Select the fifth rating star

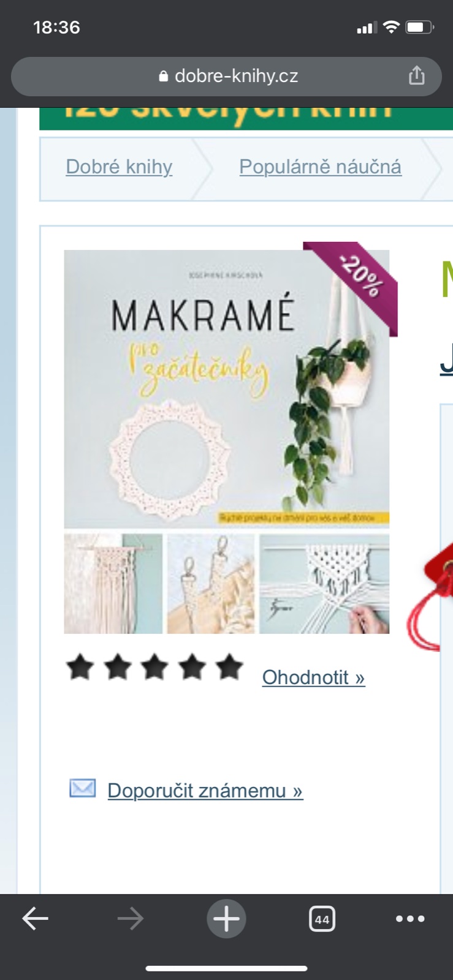229,667
